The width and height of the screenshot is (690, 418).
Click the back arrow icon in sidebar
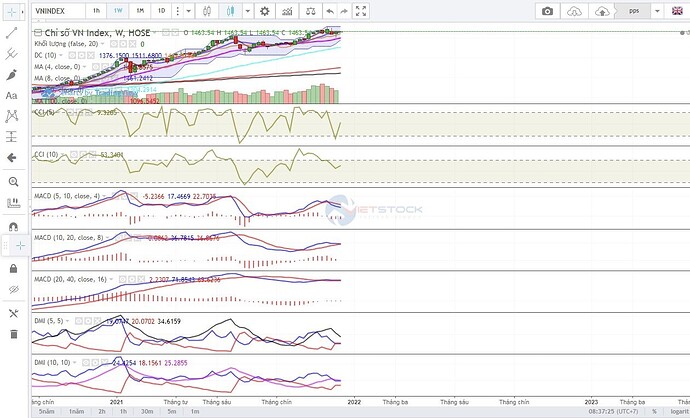coord(11,158)
